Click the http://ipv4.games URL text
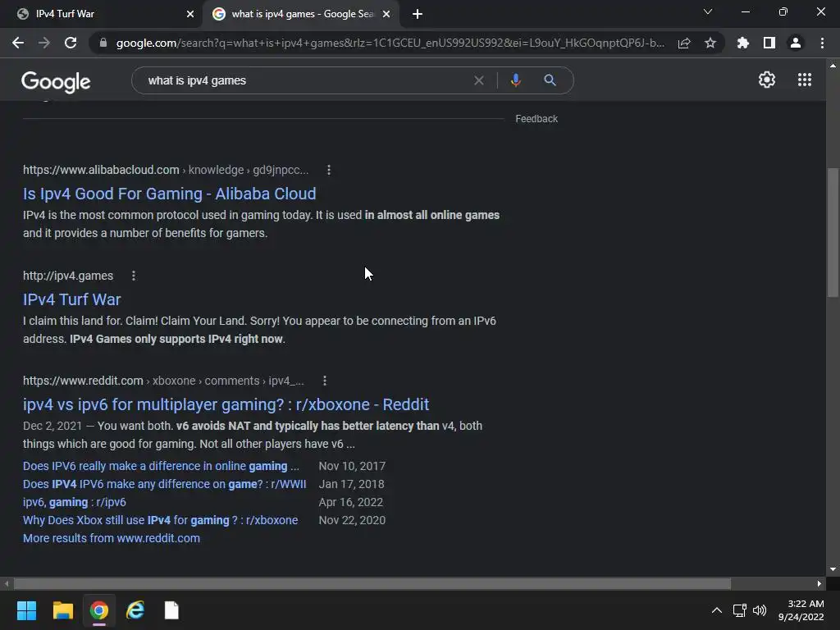The width and height of the screenshot is (840, 630). click(68, 276)
